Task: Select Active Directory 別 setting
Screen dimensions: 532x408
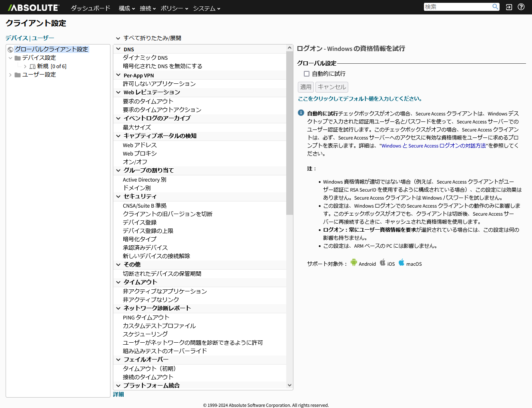Action: [x=145, y=180]
